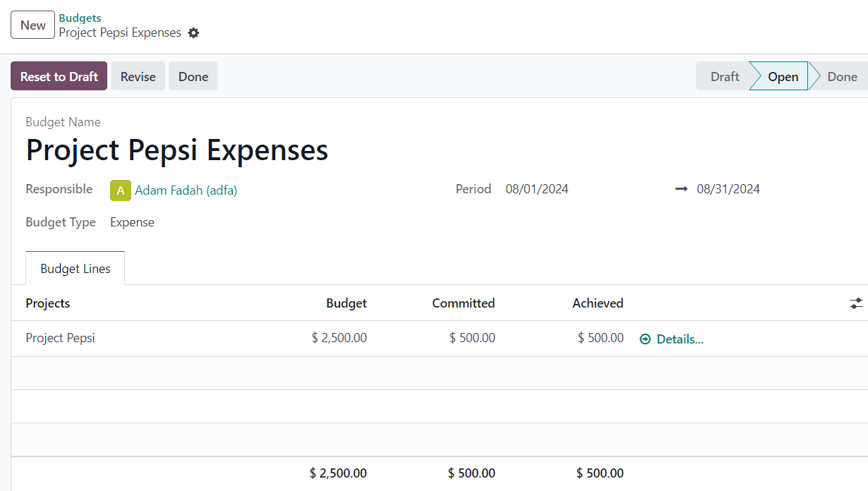
Task: Click the Committed total $ 500.00 in footer
Action: (x=471, y=473)
